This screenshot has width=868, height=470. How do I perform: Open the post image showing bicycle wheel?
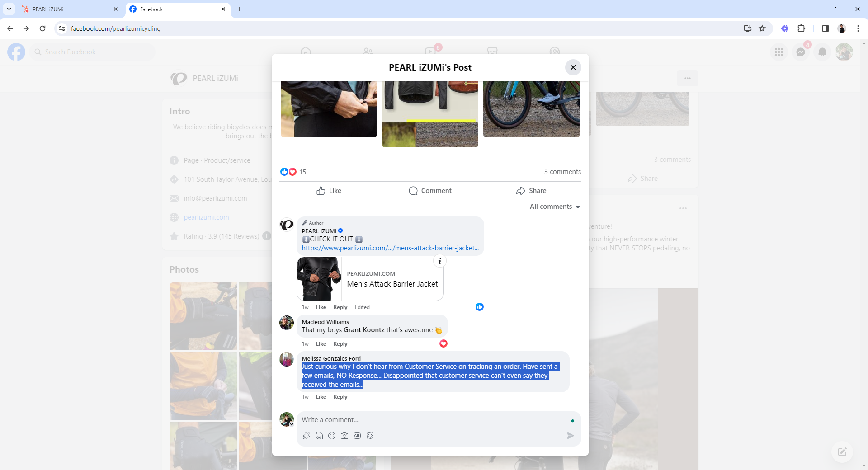click(x=531, y=109)
